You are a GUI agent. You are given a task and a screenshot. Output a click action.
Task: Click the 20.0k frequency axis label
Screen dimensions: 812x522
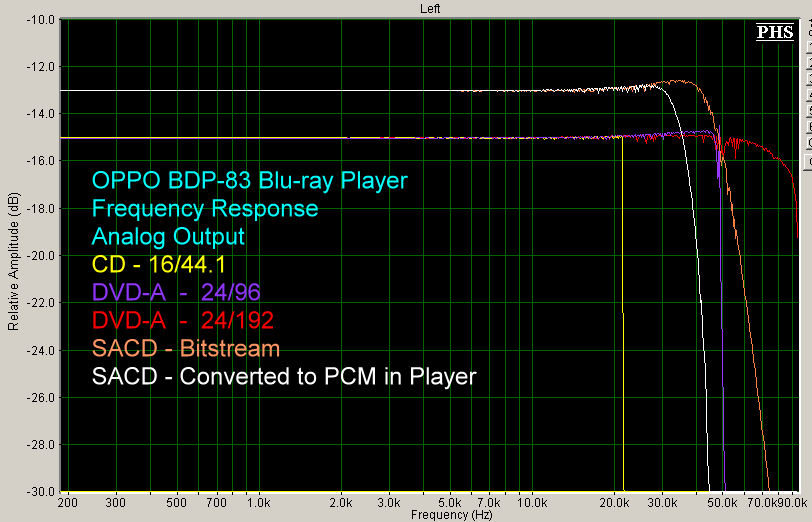coord(615,503)
